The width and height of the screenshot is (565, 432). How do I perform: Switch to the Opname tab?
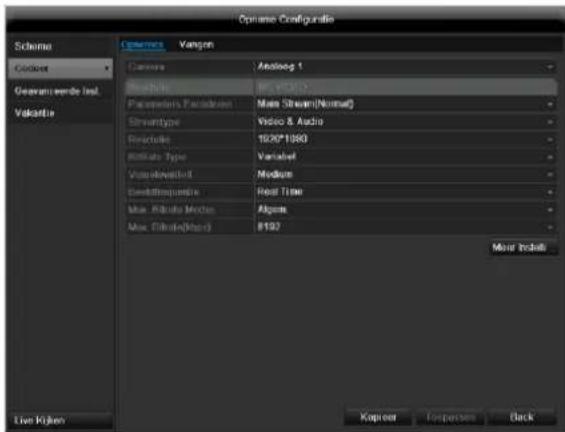point(143,45)
